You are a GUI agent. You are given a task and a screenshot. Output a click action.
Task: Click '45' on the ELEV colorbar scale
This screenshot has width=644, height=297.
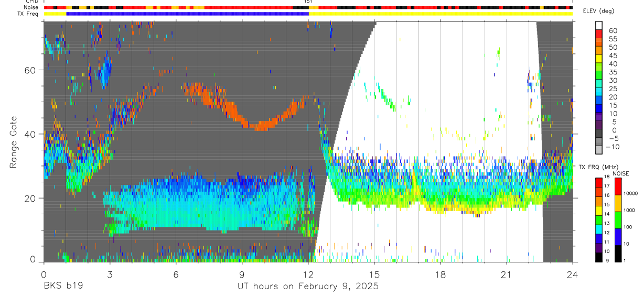pos(613,56)
